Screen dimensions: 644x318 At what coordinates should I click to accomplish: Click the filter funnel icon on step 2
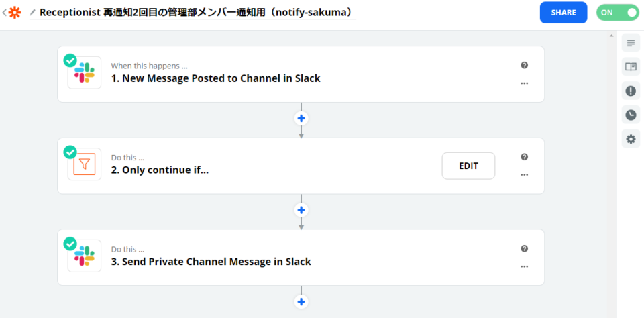pyautogui.click(x=85, y=164)
